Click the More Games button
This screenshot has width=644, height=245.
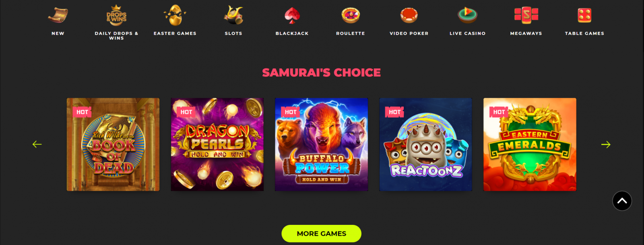(x=321, y=233)
